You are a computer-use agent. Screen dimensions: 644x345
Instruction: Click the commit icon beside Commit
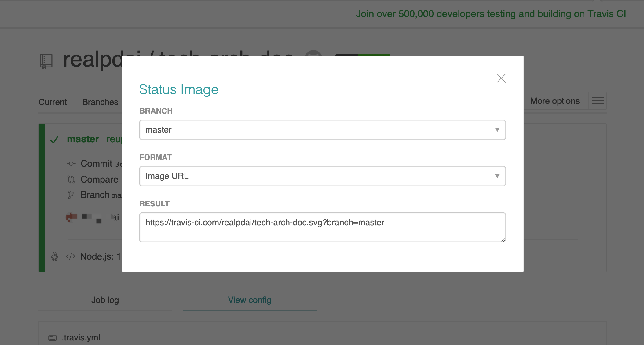tap(71, 164)
